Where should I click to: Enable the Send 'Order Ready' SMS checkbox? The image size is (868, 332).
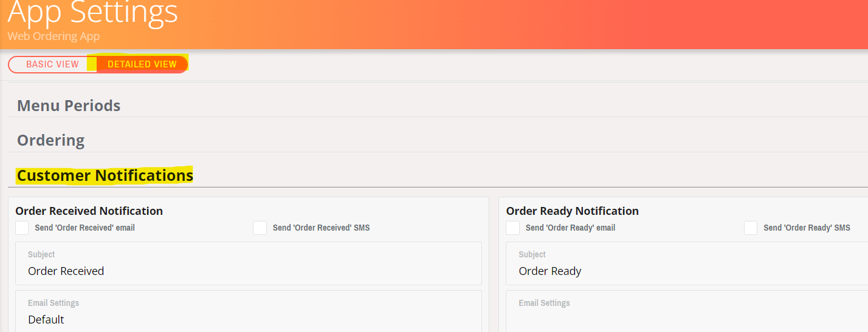tap(751, 228)
